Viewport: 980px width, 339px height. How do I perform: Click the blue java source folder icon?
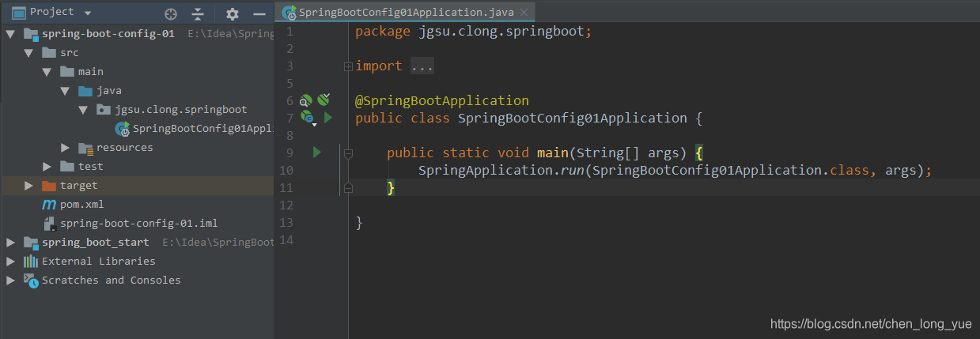pos(85,91)
